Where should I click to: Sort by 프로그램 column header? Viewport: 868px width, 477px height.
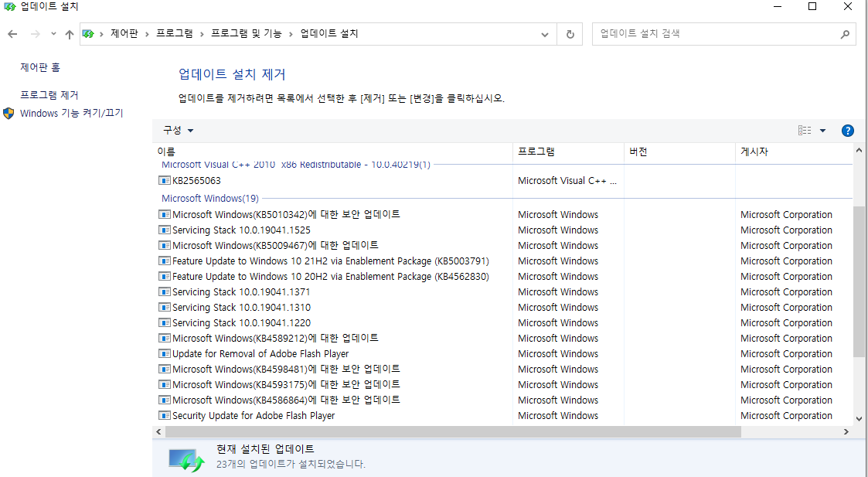coord(569,152)
